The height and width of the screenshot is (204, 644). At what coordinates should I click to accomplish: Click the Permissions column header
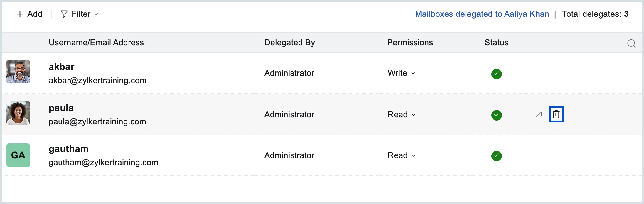tap(410, 43)
